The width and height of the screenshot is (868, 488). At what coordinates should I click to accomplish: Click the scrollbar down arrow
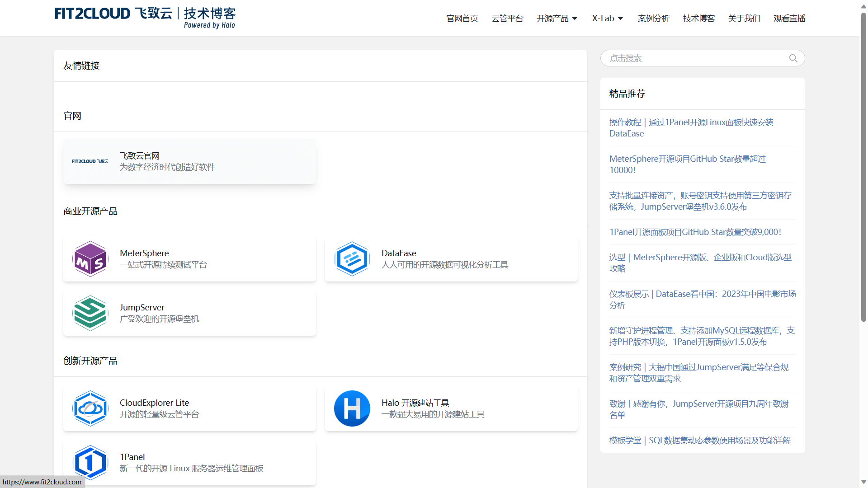(x=863, y=482)
